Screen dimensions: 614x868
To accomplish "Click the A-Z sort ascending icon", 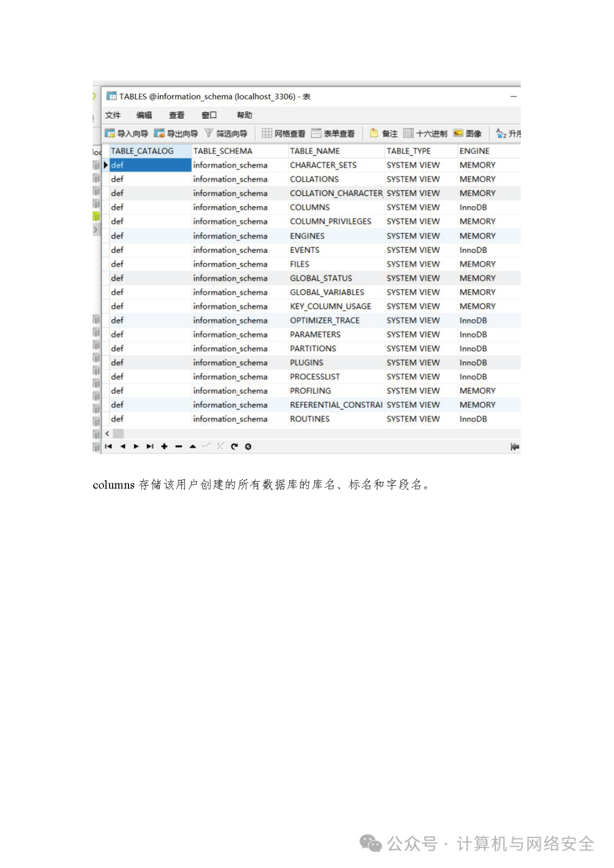I will point(501,133).
